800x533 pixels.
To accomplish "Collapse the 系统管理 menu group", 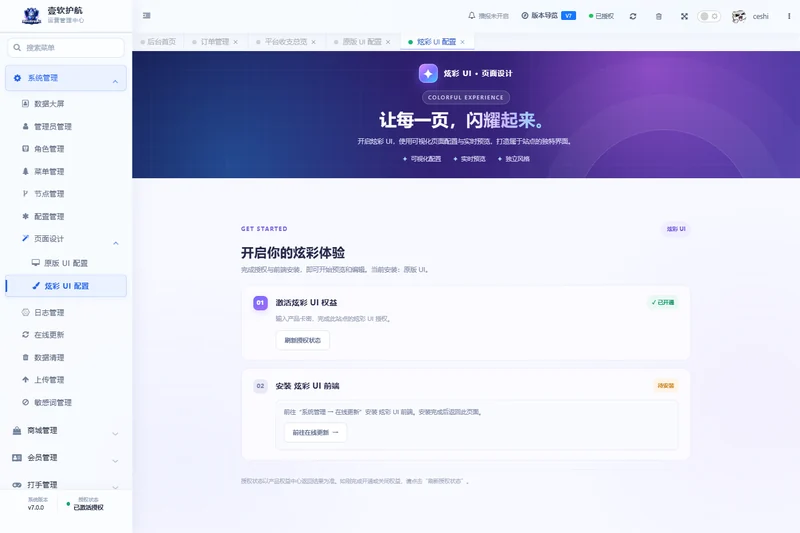I will pos(65,78).
